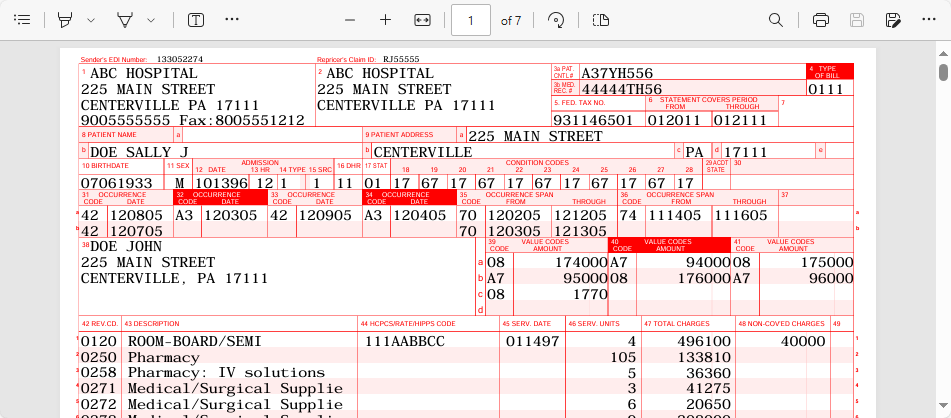Click total charges value 133810

pyautogui.click(x=704, y=357)
